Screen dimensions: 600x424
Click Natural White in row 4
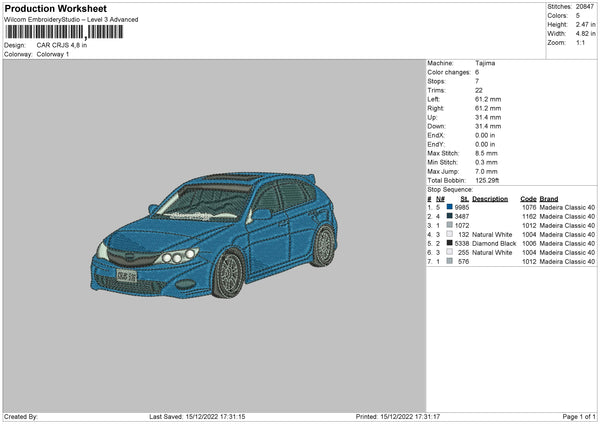[x=492, y=235]
